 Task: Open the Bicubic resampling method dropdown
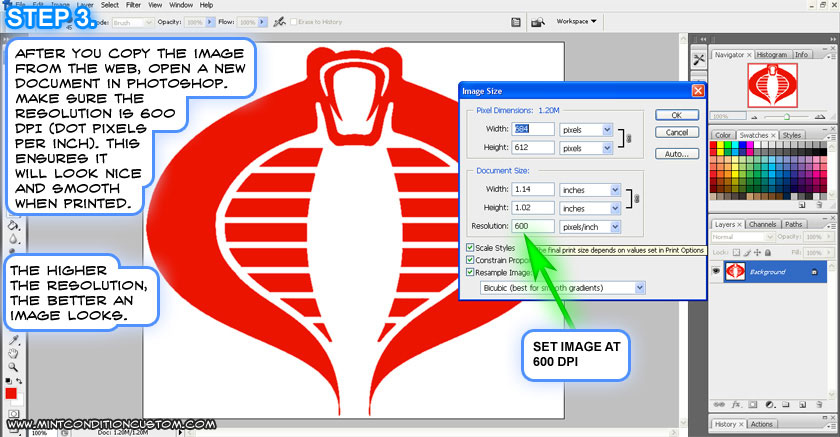click(640, 288)
